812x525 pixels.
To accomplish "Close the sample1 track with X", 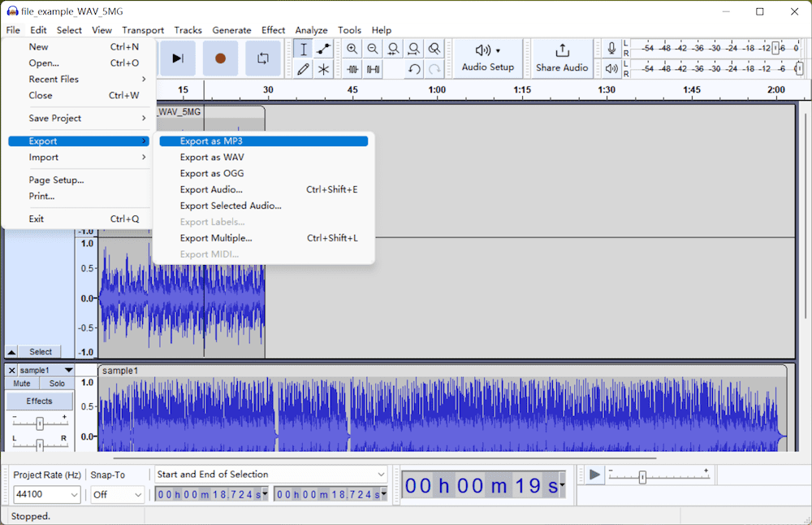I will coord(11,370).
